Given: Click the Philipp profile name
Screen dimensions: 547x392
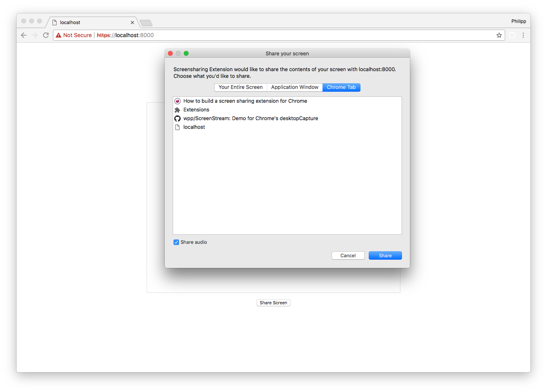Looking at the screenshot, I should [519, 21].
